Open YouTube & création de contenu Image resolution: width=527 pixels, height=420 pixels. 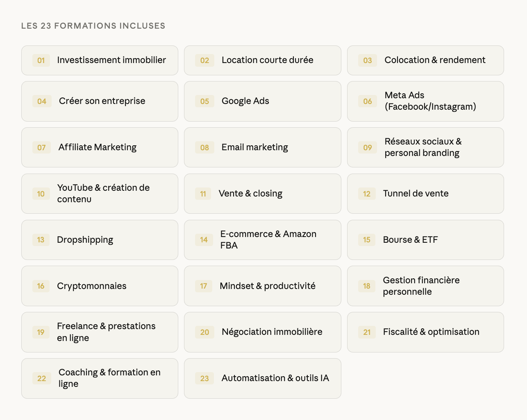(100, 194)
